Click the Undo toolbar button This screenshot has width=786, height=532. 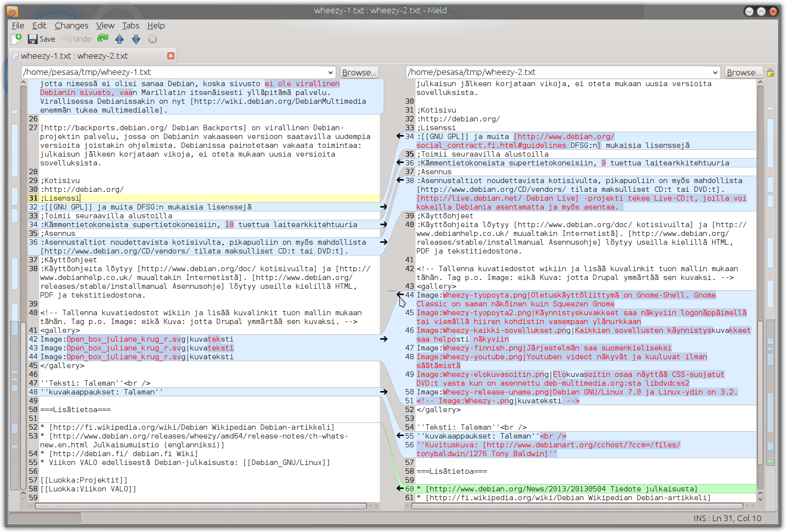(x=76, y=39)
